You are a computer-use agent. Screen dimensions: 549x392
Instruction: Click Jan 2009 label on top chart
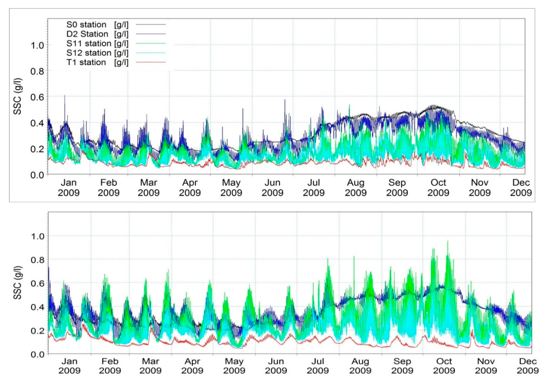(x=69, y=188)
